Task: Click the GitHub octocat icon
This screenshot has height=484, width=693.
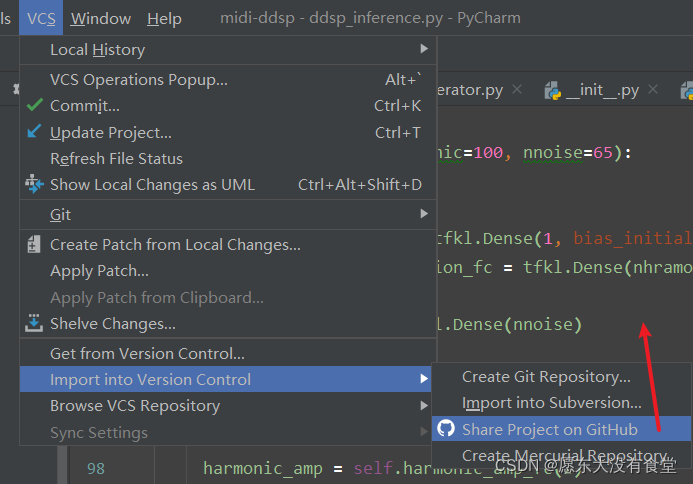Action: click(x=446, y=428)
